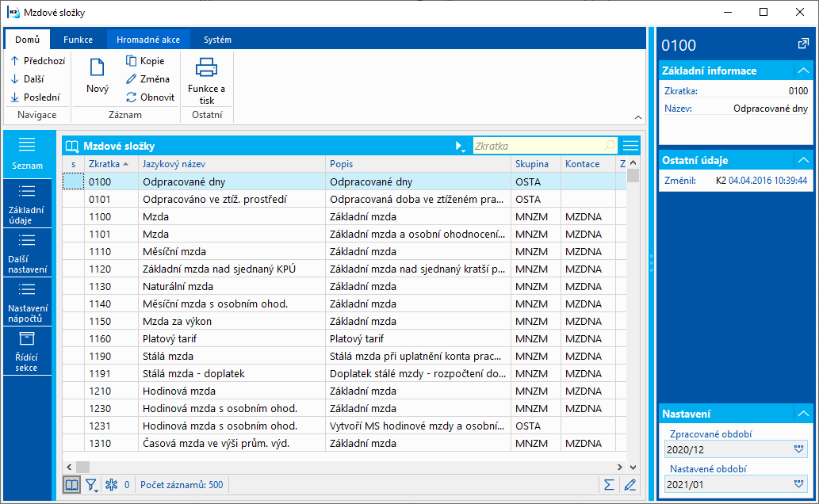Open Funkce a tisk printer icon
819x504 pixels.
pos(206,68)
